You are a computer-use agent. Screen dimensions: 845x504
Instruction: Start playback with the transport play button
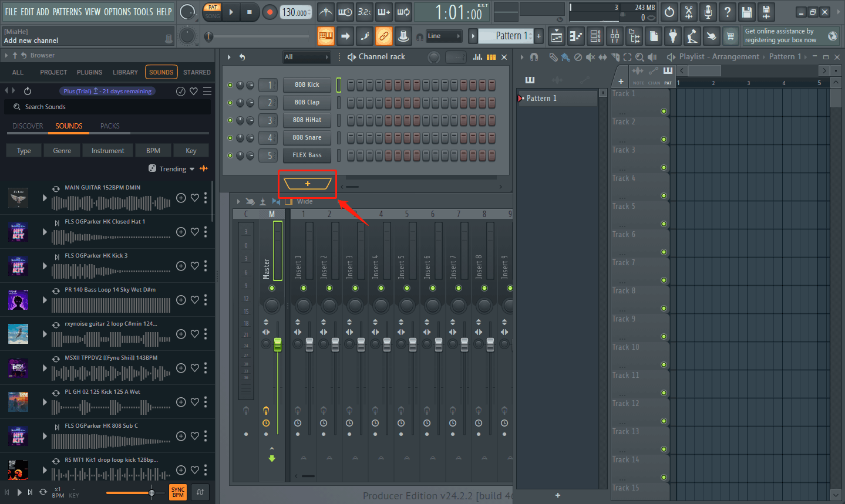click(231, 12)
